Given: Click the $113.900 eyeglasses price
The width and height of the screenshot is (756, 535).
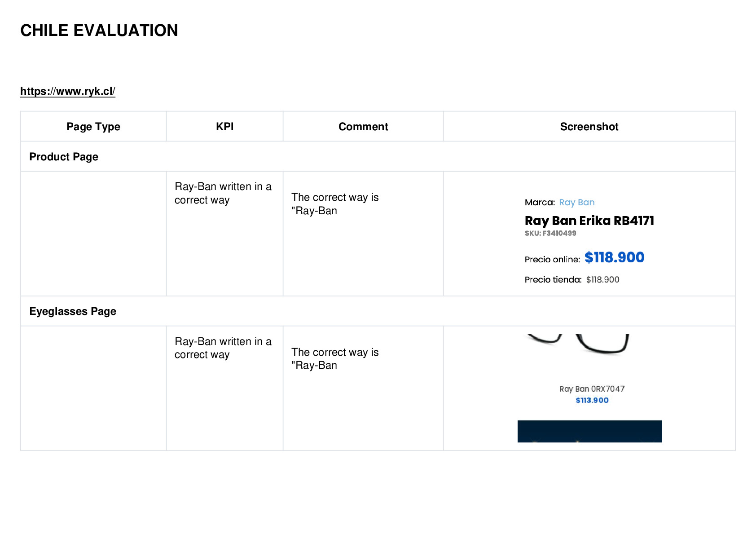Looking at the screenshot, I should click(592, 400).
